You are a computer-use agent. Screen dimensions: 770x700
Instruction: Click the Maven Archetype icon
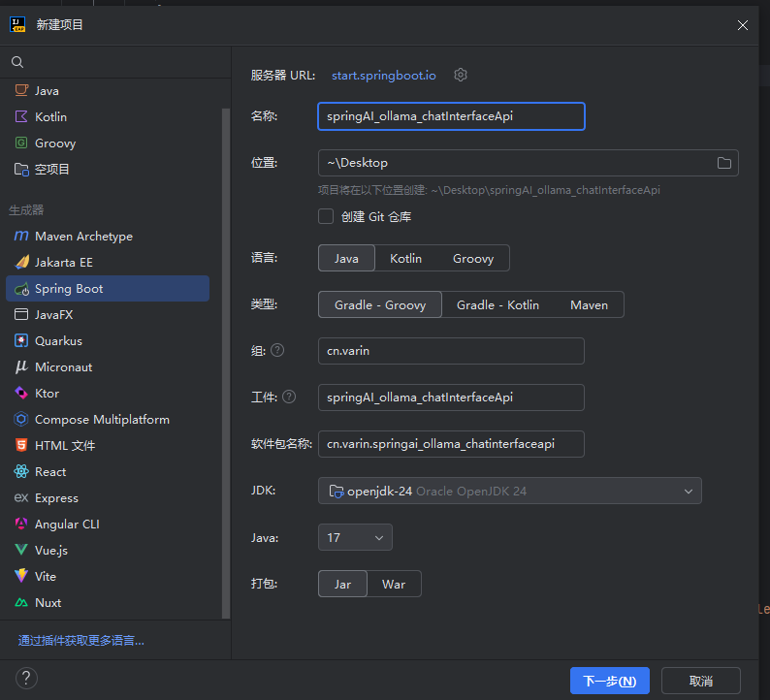coord(21,237)
